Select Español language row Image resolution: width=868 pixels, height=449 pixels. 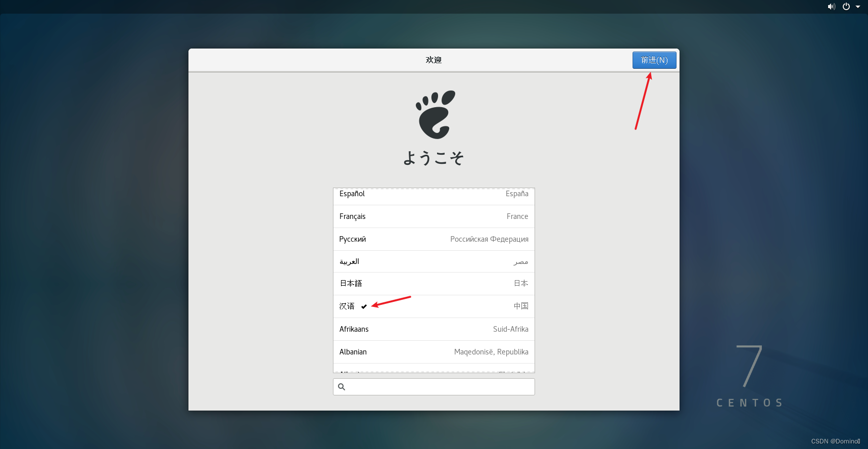[x=434, y=196]
